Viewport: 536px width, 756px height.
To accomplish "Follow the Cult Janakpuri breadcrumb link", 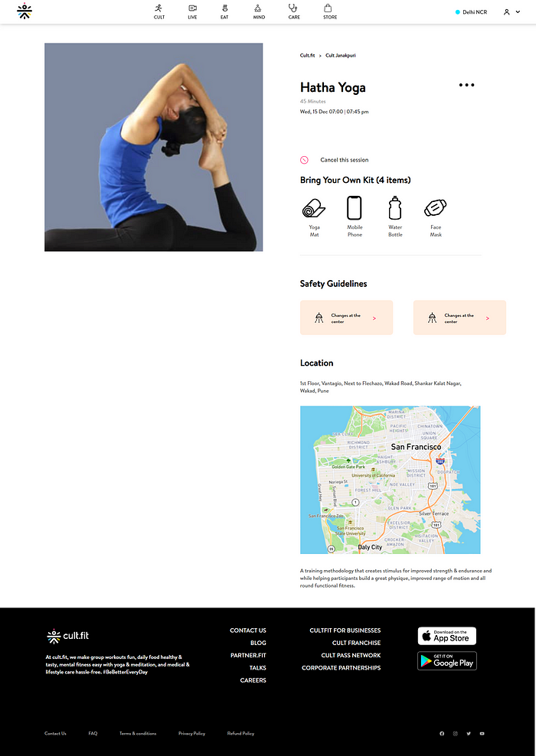I will click(x=341, y=55).
